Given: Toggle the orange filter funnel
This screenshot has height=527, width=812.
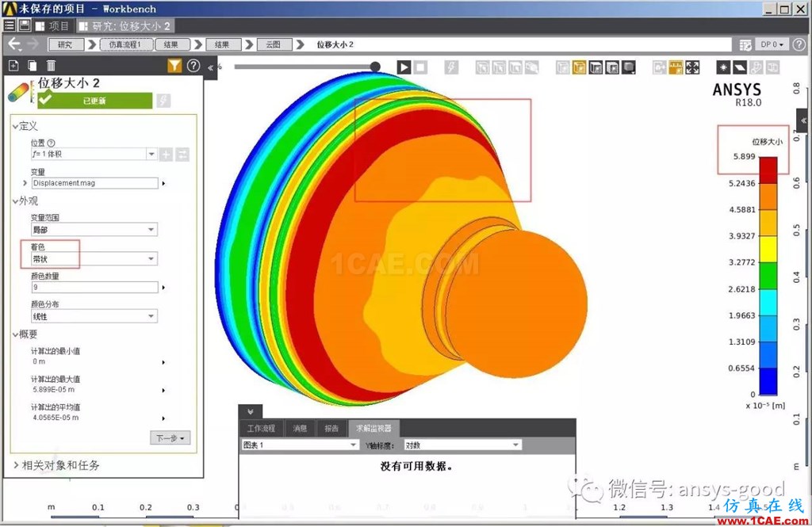Looking at the screenshot, I should [174, 66].
